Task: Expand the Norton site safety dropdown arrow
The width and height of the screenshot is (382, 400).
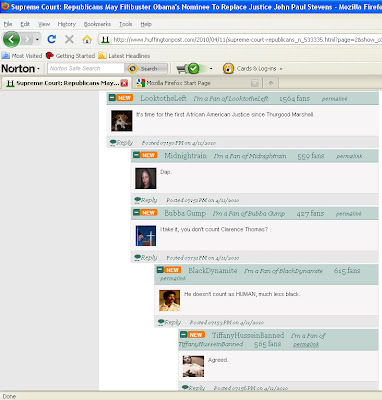Action: pyautogui.click(x=211, y=69)
